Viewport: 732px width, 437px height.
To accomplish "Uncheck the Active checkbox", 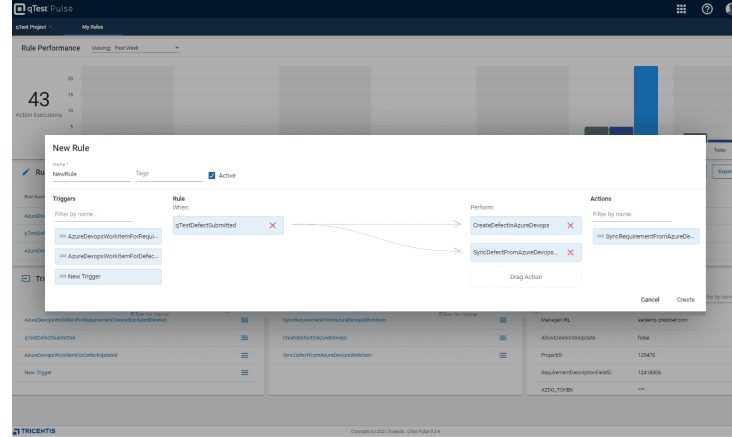I will [212, 175].
